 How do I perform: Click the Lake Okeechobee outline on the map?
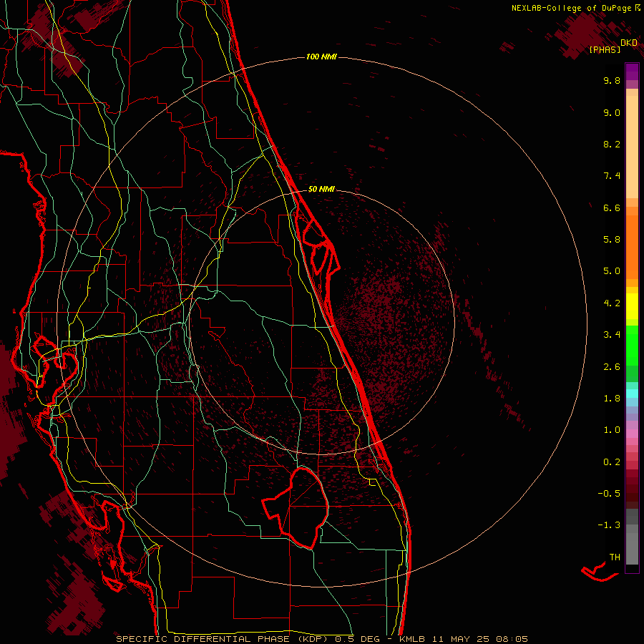tap(296, 507)
